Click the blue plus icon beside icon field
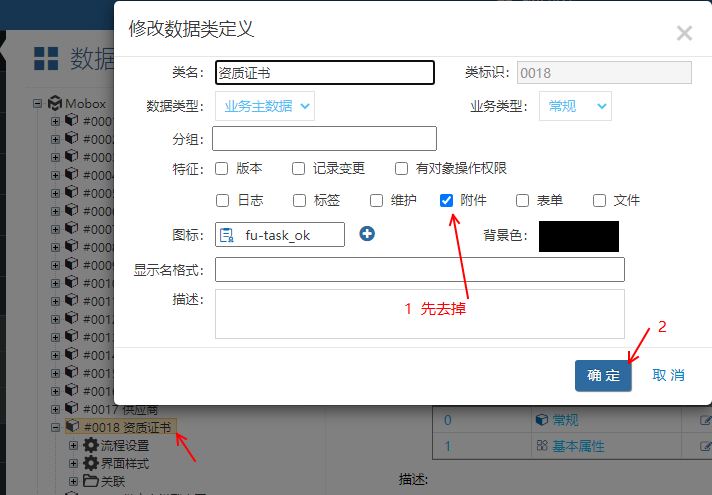The image size is (712, 495). pos(367,234)
